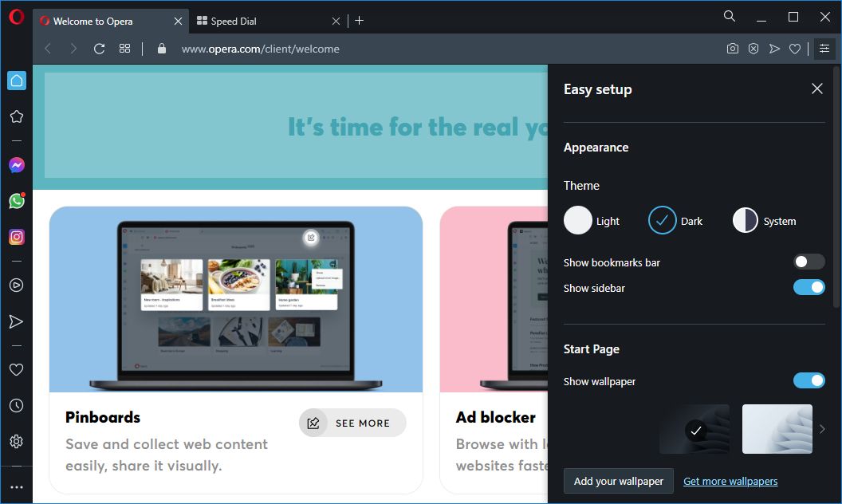Open WhatsApp in the sidebar

click(17, 201)
